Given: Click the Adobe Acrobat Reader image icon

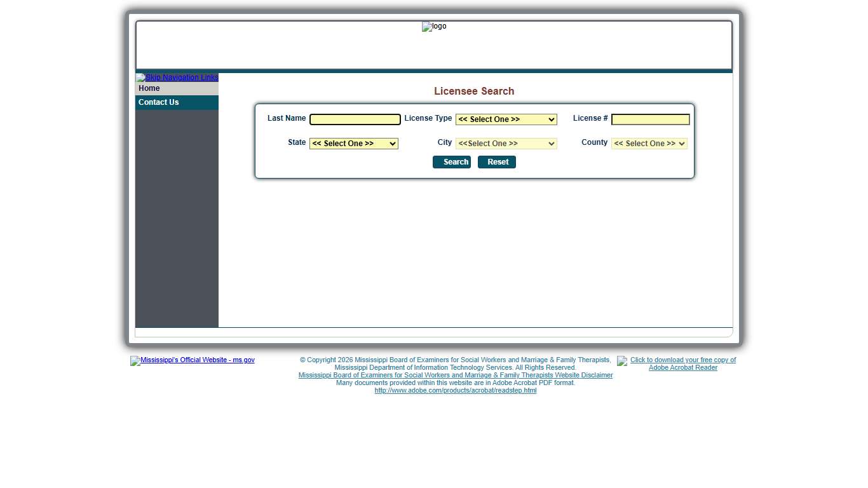Looking at the screenshot, I should click(621, 361).
